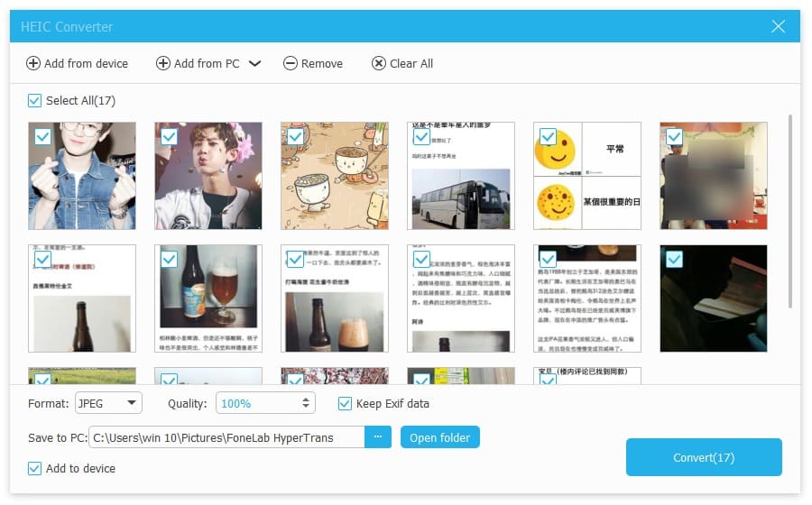Click the Add from PC plus icon
The width and height of the screenshot is (812, 505).
tap(163, 64)
